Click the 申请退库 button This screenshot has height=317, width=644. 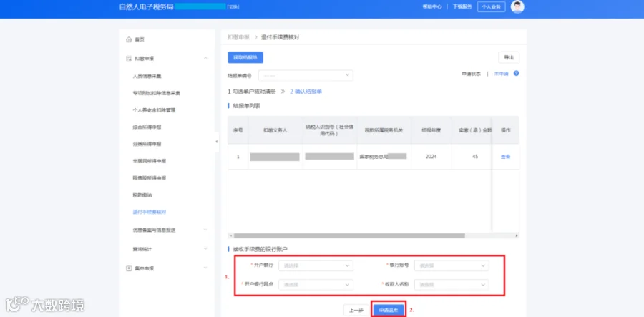389,311
